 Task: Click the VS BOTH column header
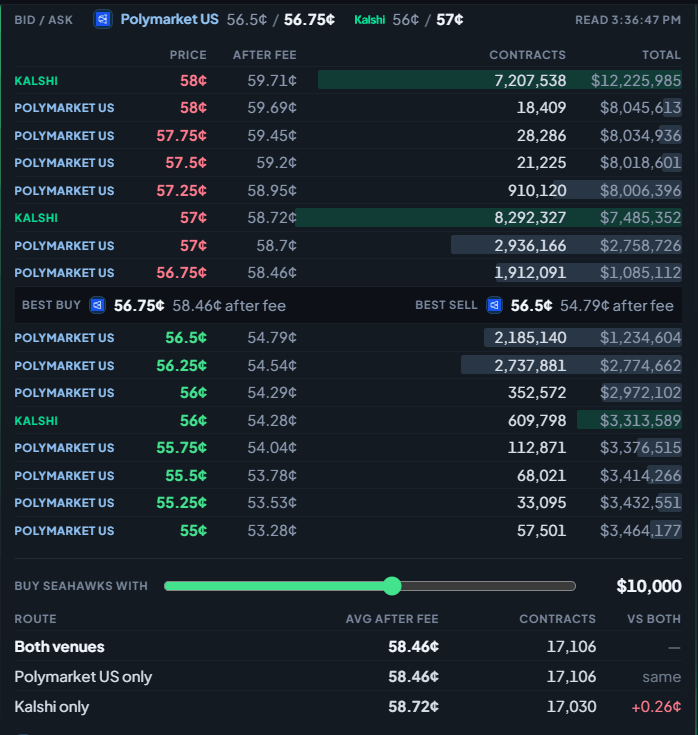point(654,619)
